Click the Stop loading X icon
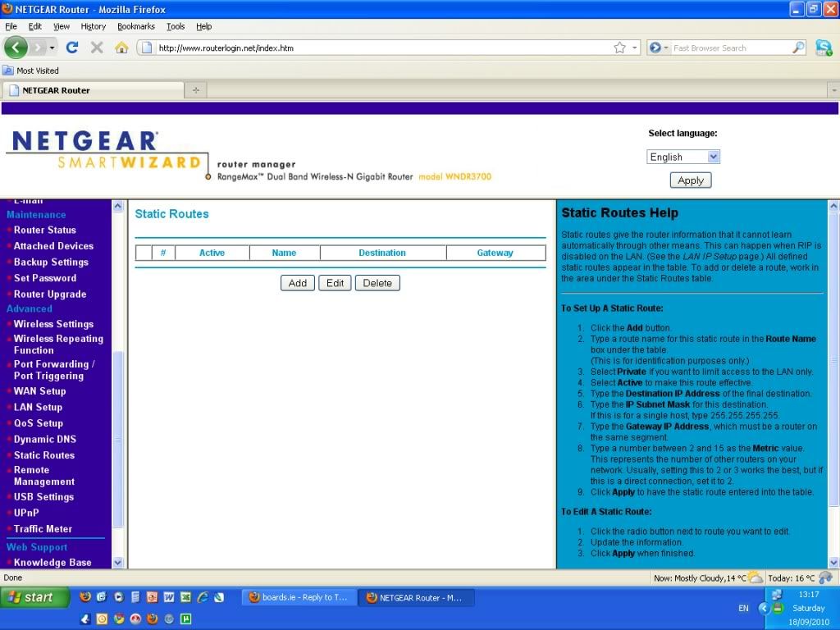This screenshot has width=840, height=630. coord(97,48)
